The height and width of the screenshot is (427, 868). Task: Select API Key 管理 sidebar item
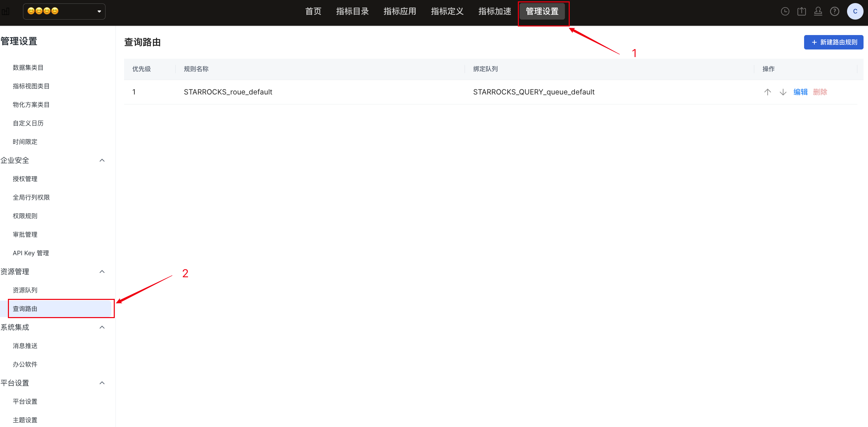[x=31, y=253]
